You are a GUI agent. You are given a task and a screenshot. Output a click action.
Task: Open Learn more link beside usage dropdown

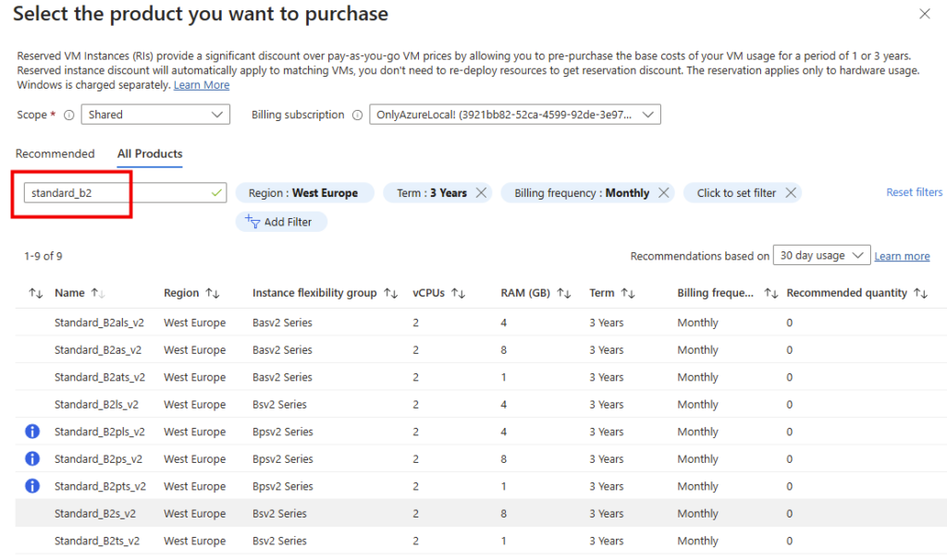(902, 256)
